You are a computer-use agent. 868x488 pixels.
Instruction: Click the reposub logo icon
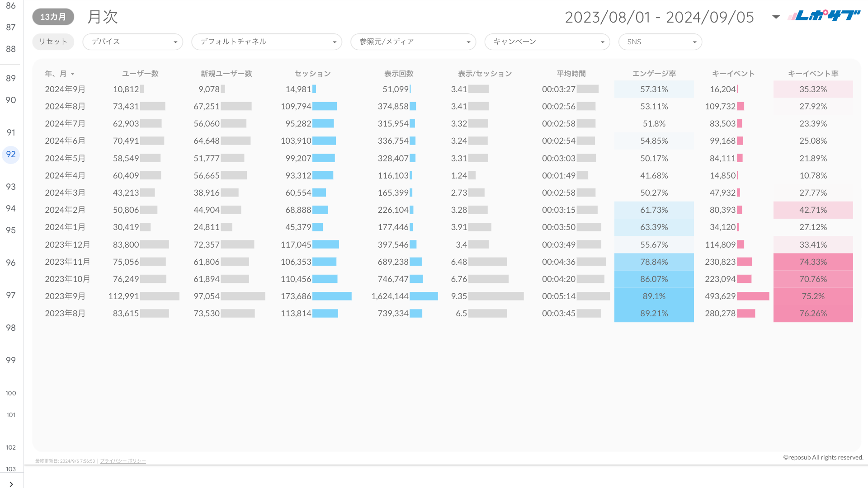click(x=824, y=16)
